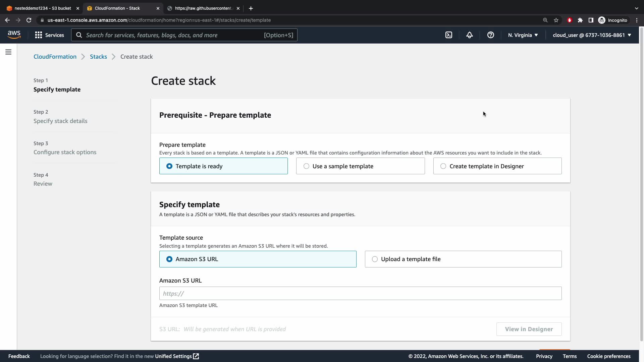Open AWS CloudShell terminal icon

(x=448, y=35)
